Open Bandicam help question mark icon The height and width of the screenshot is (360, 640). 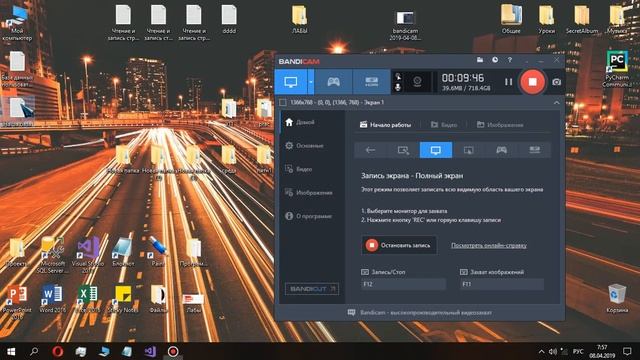point(509,60)
